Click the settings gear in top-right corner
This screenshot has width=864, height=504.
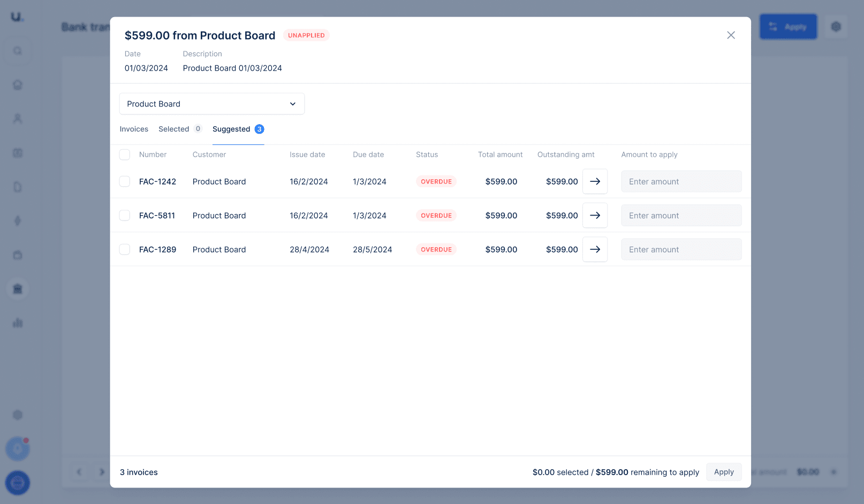coord(836,26)
